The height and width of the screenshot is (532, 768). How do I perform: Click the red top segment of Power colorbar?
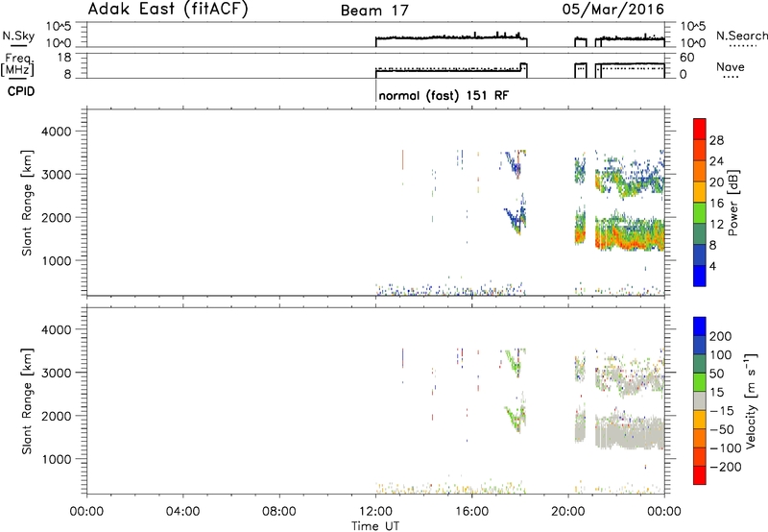[x=700, y=129]
